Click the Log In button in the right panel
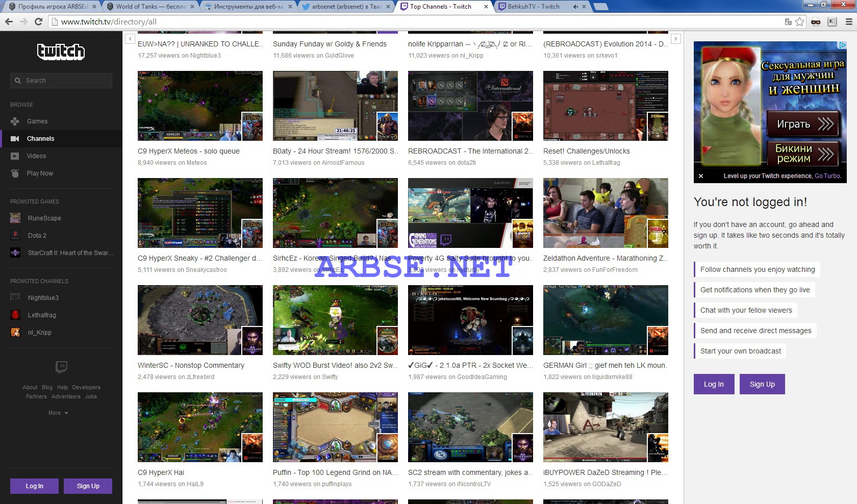The width and height of the screenshot is (857, 504). tap(714, 384)
